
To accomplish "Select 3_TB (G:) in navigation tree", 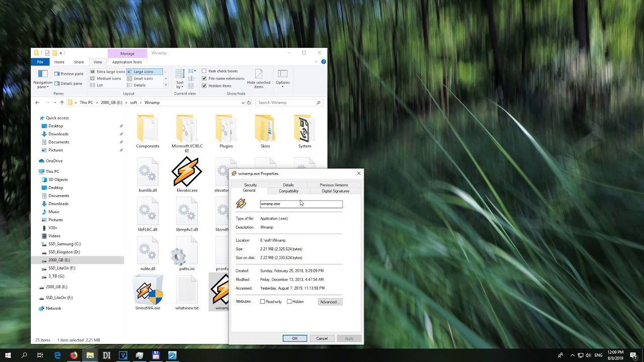I will [x=56, y=276].
